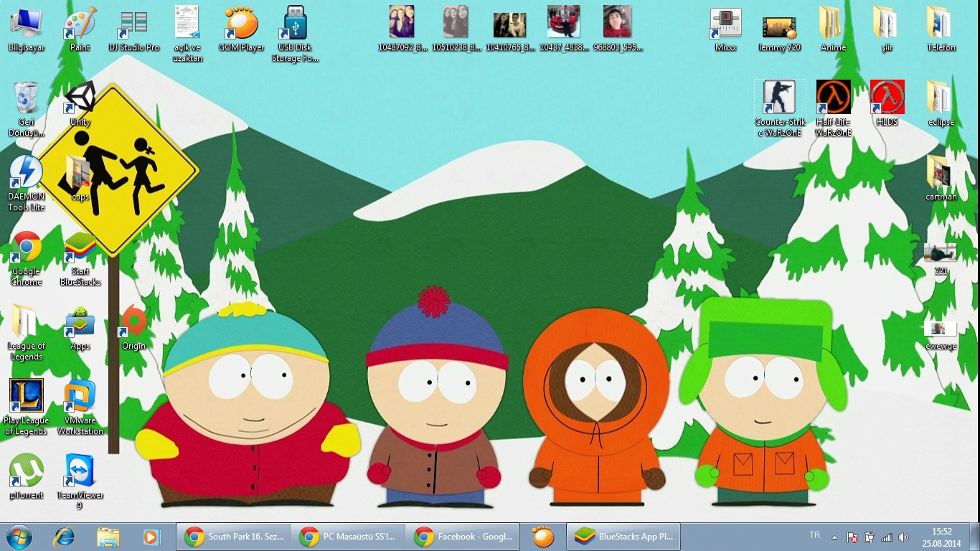The height and width of the screenshot is (551, 980).
Task: Select the USB Disk Storage Format shortcut
Action: pyautogui.click(x=295, y=34)
